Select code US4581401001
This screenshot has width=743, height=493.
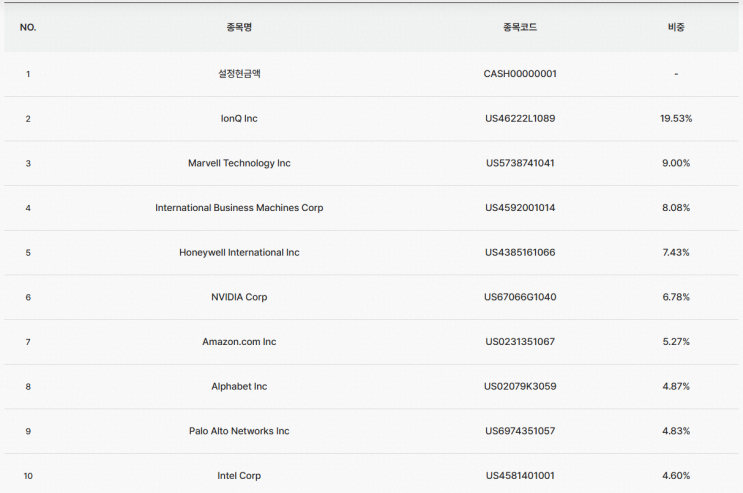pyautogui.click(x=520, y=475)
